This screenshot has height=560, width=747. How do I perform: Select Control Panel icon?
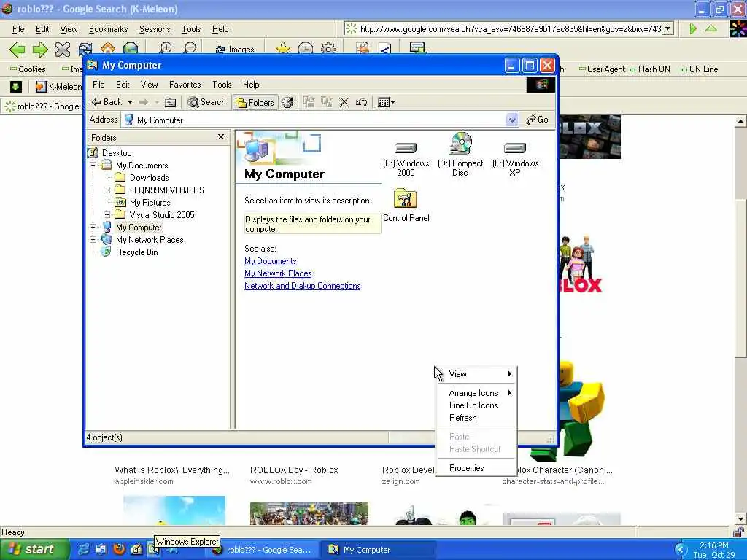(406, 205)
